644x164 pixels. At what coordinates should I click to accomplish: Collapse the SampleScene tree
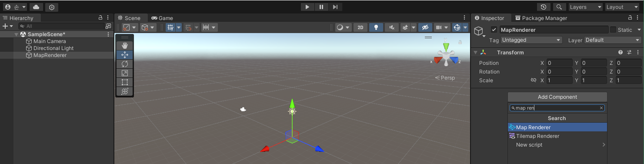point(17,34)
